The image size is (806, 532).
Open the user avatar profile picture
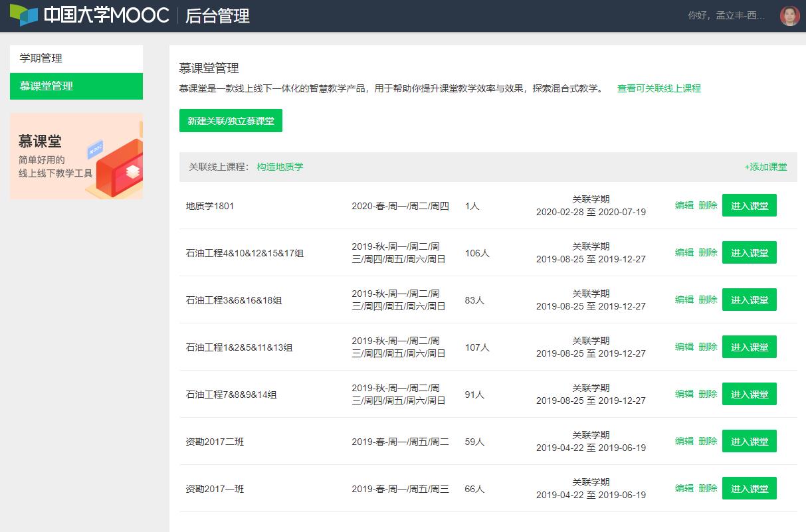789,16
